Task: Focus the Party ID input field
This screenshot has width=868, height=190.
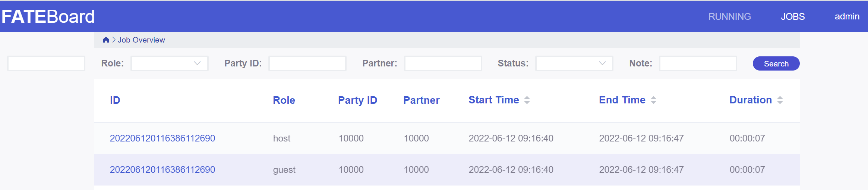Action: pyautogui.click(x=307, y=63)
